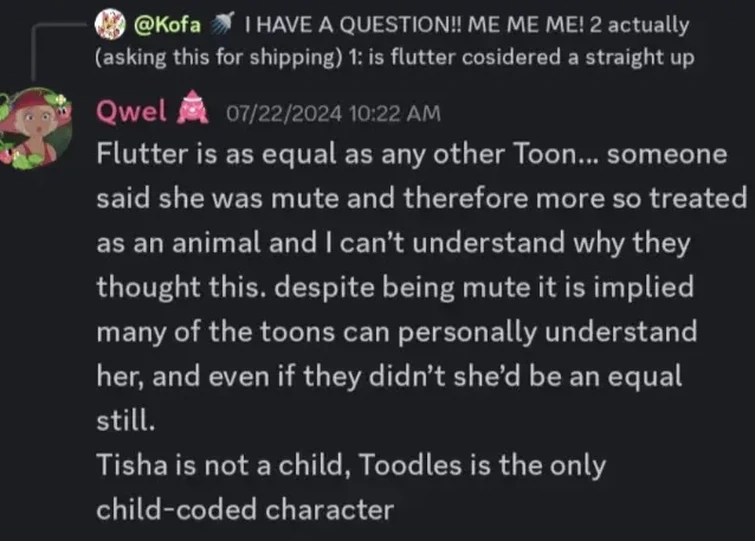Open Qwel's profile avatar picture
The image size is (755, 541).
click(37, 127)
